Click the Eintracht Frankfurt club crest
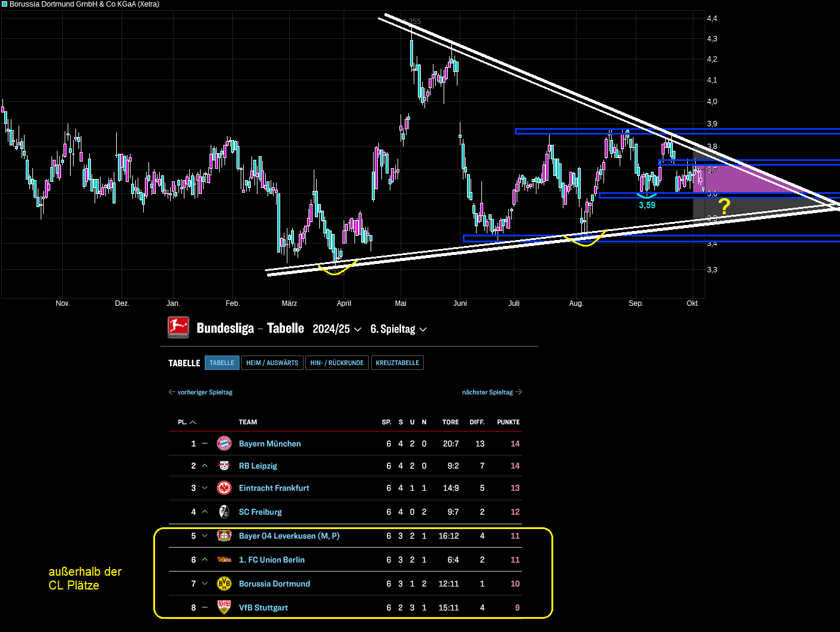The height and width of the screenshot is (632, 840). pos(224,488)
